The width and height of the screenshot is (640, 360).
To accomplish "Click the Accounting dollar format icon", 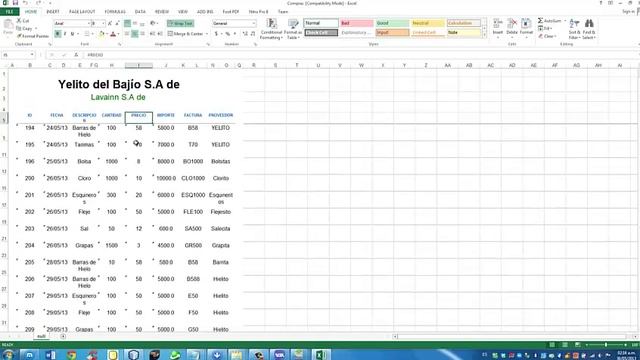I will click(216, 34).
